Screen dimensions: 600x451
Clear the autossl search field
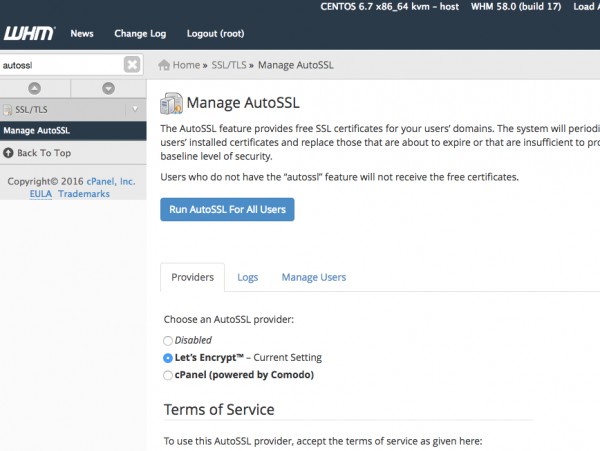click(x=132, y=64)
